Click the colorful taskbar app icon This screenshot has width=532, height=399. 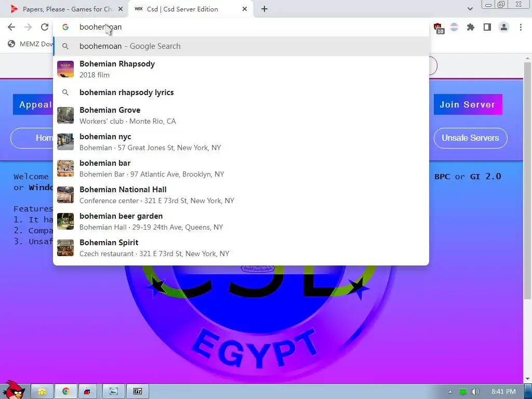coord(87,392)
